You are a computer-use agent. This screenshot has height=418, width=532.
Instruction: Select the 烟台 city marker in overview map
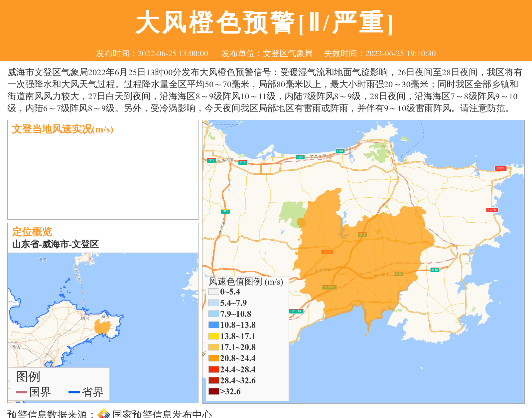(x=85, y=314)
